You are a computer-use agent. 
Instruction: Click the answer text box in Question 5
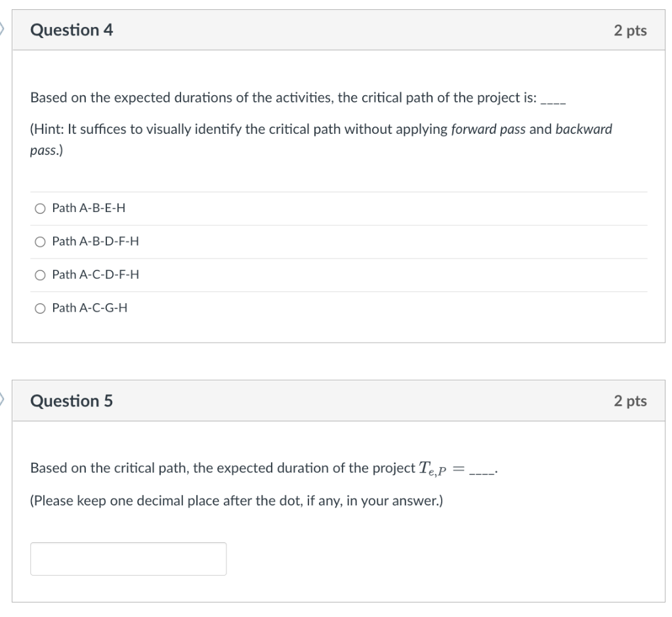(x=128, y=559)
